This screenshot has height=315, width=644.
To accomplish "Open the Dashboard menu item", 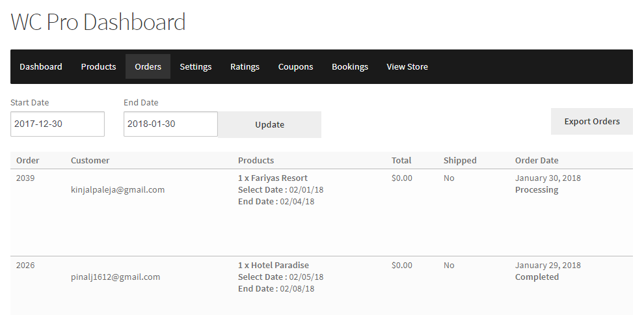I will 41,66.
